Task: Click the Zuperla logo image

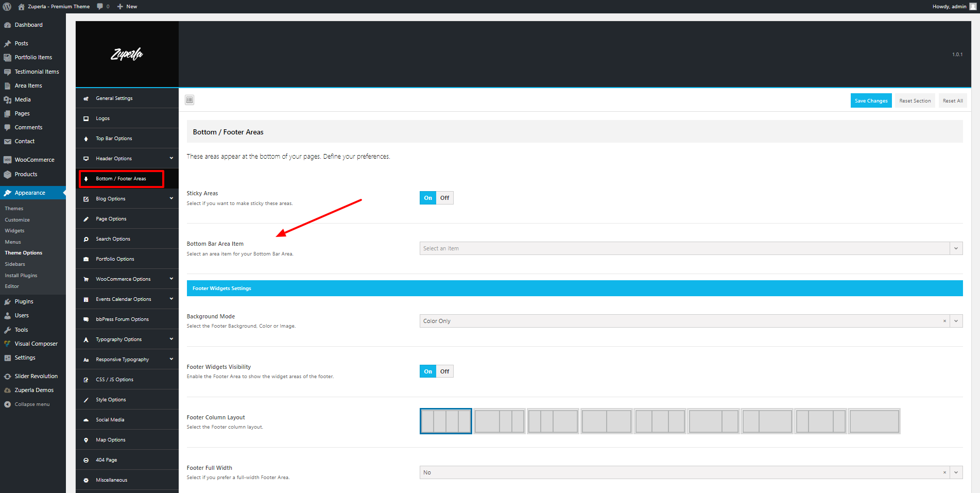Action: click(x=127, y=54)
